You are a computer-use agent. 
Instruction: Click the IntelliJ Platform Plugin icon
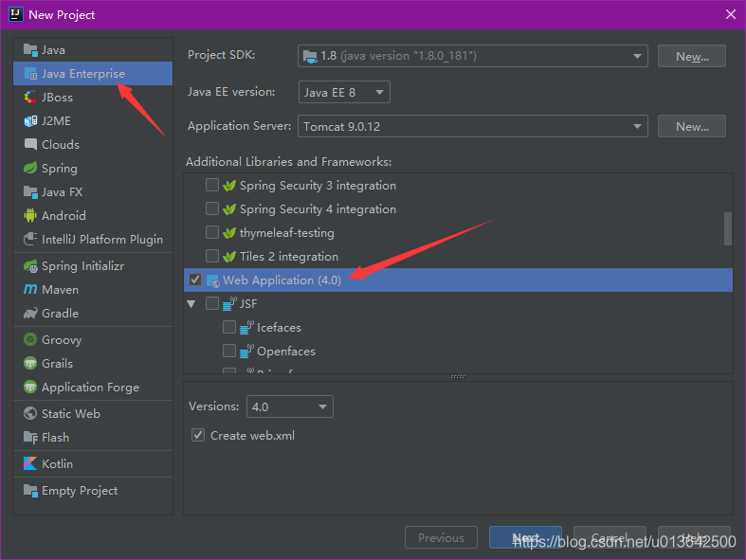tap(30, 239)
